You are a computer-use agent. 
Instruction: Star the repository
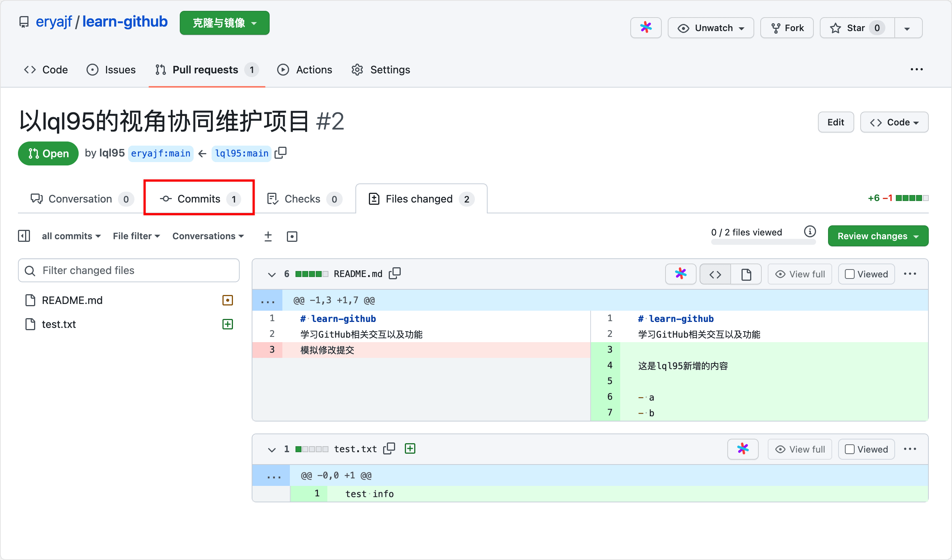(857, 28)
